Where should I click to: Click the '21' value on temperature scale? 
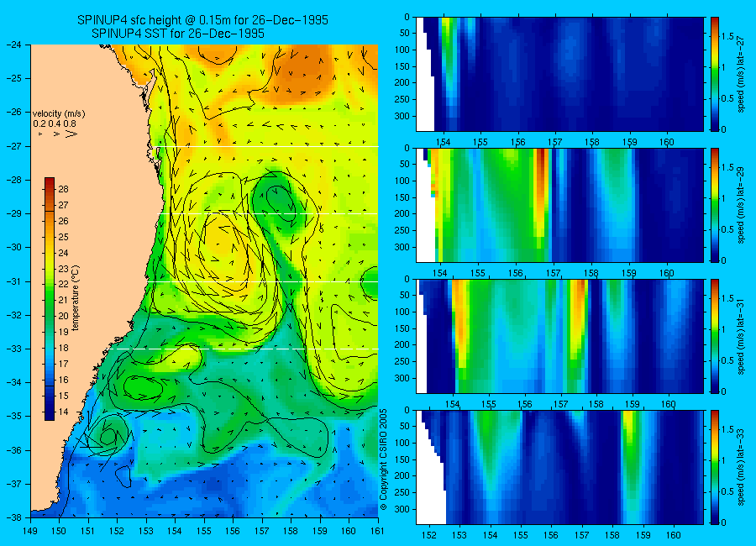point(64,301)
